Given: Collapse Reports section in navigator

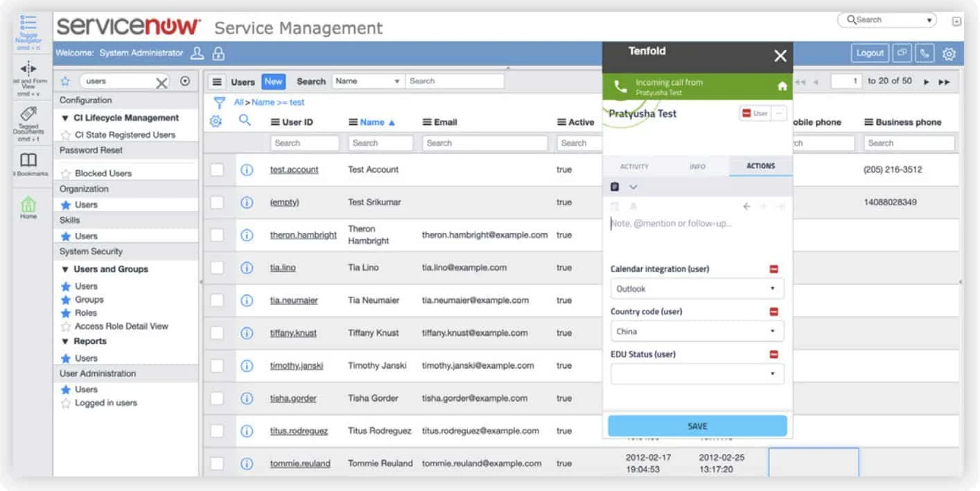Looking at the screenshot, I should pos(65,341).
